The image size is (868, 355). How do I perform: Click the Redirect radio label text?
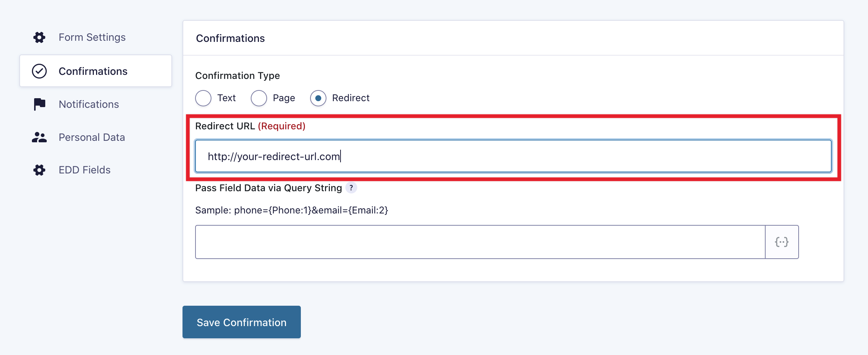coord(351,98)
